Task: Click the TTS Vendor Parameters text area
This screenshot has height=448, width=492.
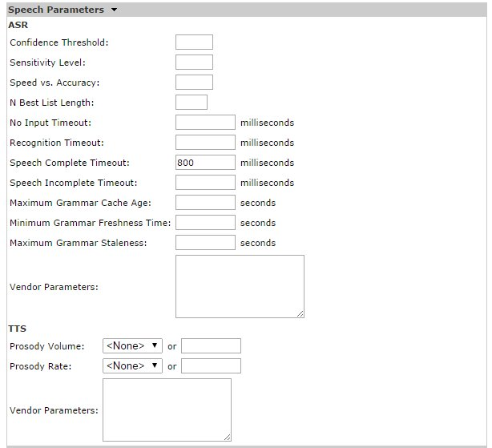Action: tap(167, 410)
